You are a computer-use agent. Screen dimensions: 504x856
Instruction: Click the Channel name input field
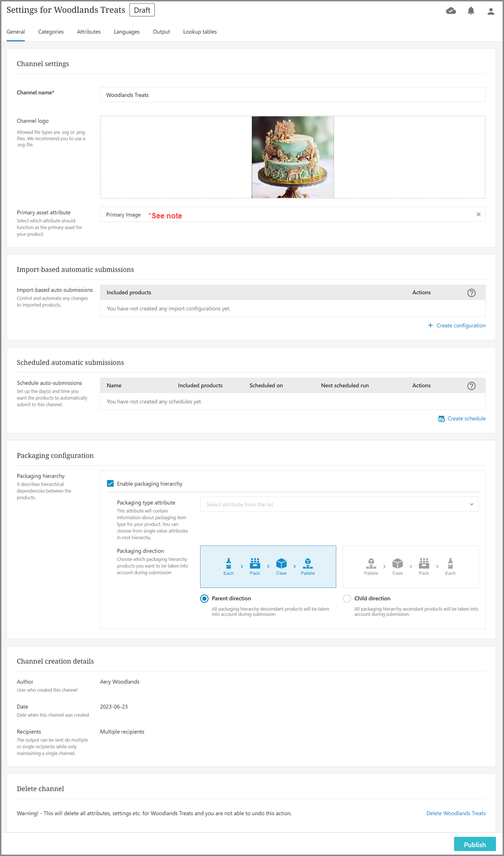(x=292, y=95)
